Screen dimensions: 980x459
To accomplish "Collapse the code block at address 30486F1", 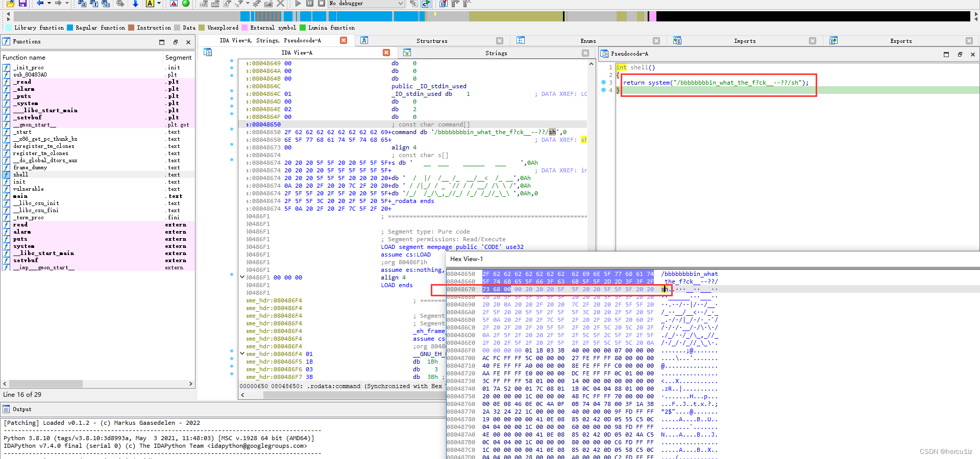I will (x=242, y=277).
